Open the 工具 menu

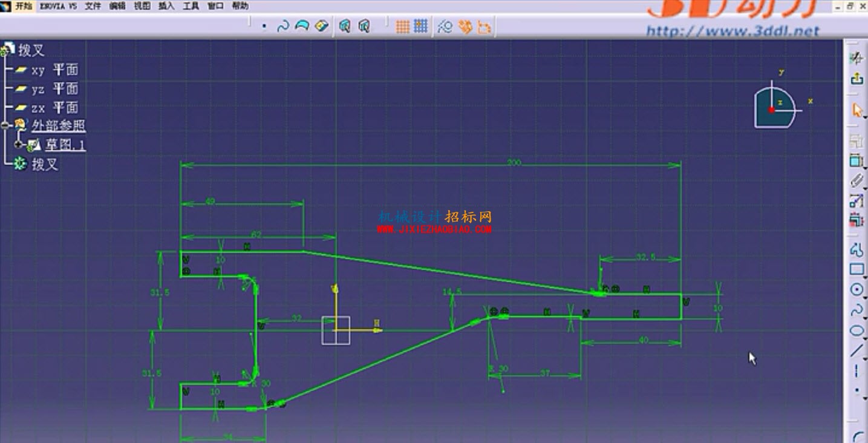click(x=191, y=6)
